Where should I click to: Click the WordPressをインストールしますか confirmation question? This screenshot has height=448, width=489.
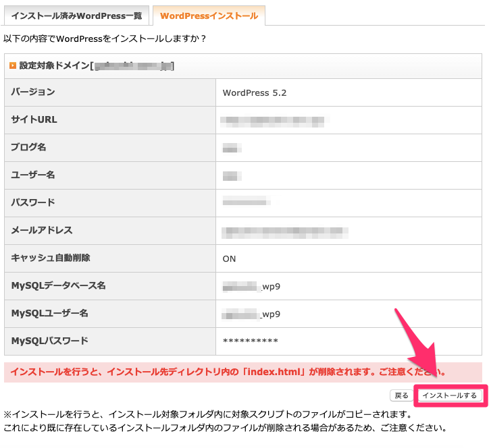(105, 38)
